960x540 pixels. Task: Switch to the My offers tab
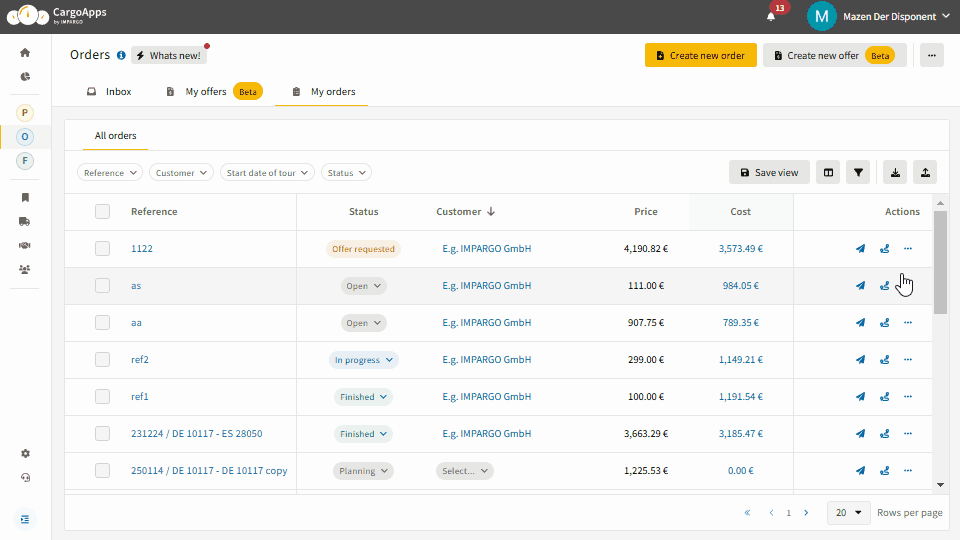(x=214, y=92)
